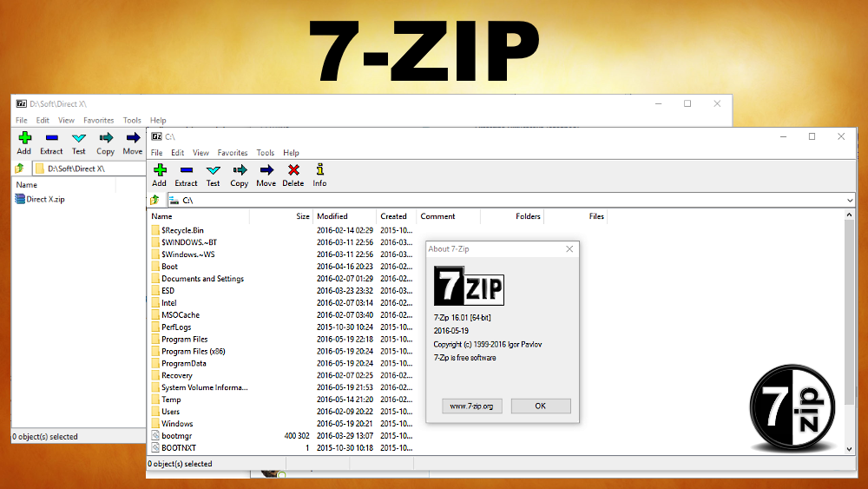Open the Help menu in the C:\ window
This screenshot has height=489, width=868.
tap(291, 153)
